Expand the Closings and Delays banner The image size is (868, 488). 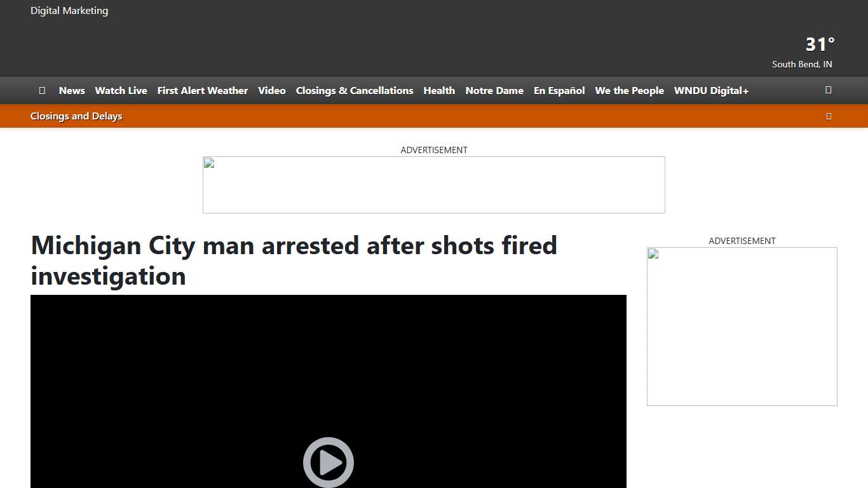pos(829,116)
